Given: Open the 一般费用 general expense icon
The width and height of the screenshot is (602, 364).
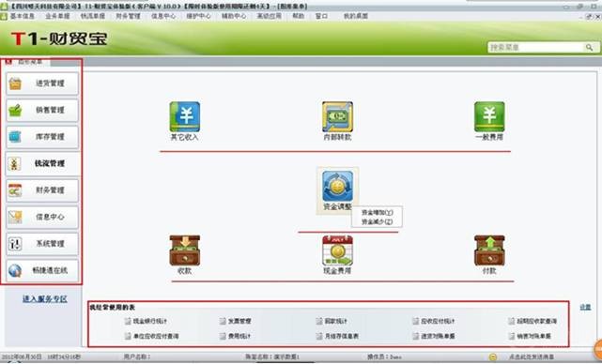Looking at the screenshot, I should 489,117.
